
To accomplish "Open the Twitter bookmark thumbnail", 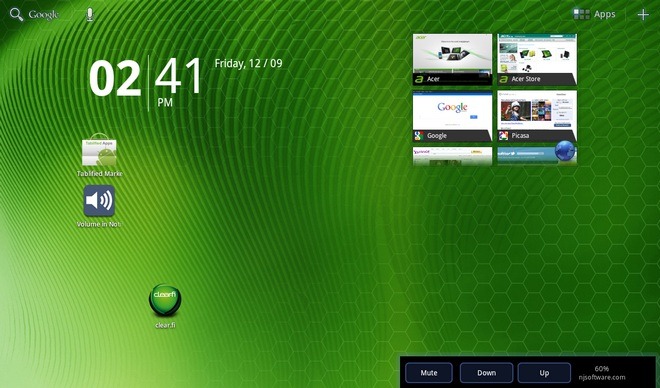I will click(x=526, y=156).
